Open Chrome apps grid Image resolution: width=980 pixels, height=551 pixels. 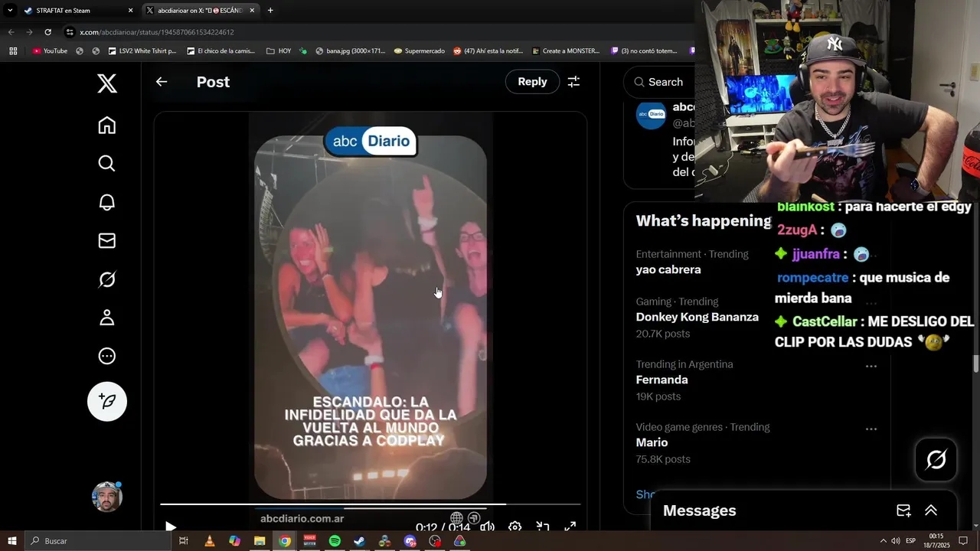tap(13, 51)
